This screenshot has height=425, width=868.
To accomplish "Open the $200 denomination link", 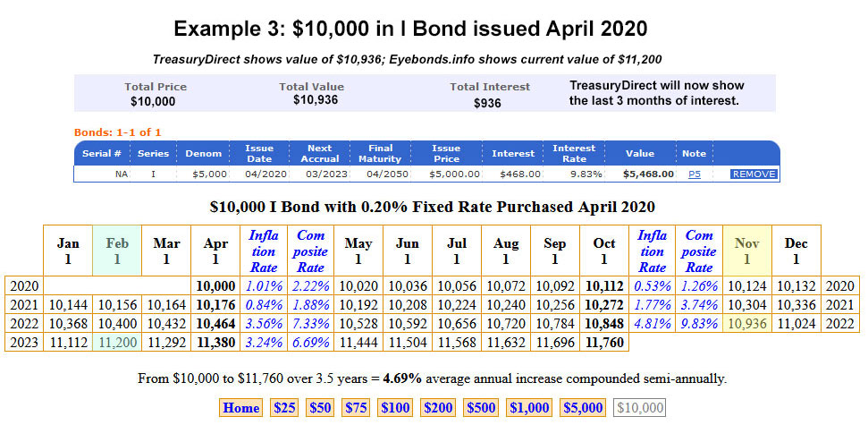I will click(x=439, y=408).
